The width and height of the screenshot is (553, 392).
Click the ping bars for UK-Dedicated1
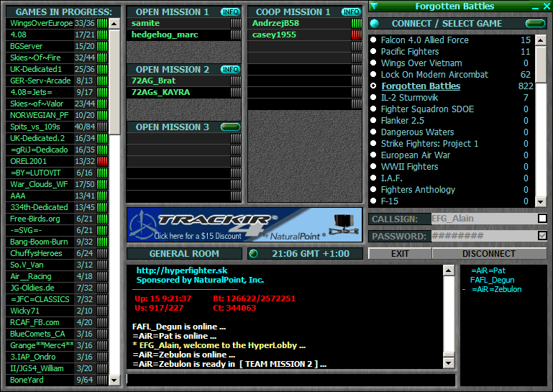pos(102,69)
